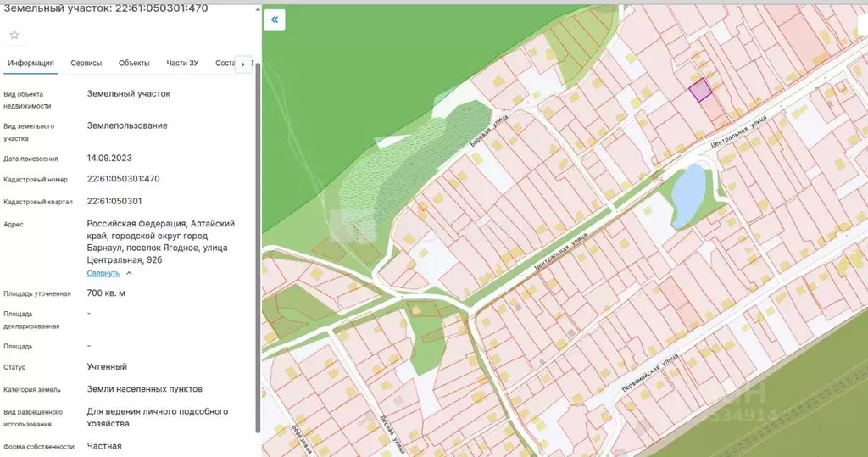
Task: Collapse address using the chevron beside Свернуть
Action: click(129, 273)
